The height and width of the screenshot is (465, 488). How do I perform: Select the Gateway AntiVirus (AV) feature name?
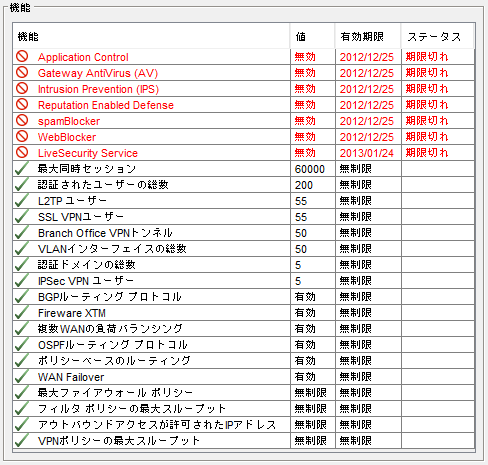[x=98, y=73]
